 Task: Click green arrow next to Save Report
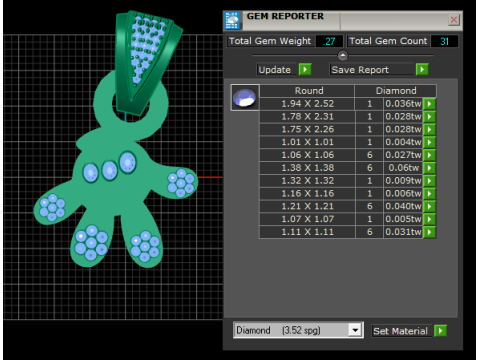tap(422, 70)
